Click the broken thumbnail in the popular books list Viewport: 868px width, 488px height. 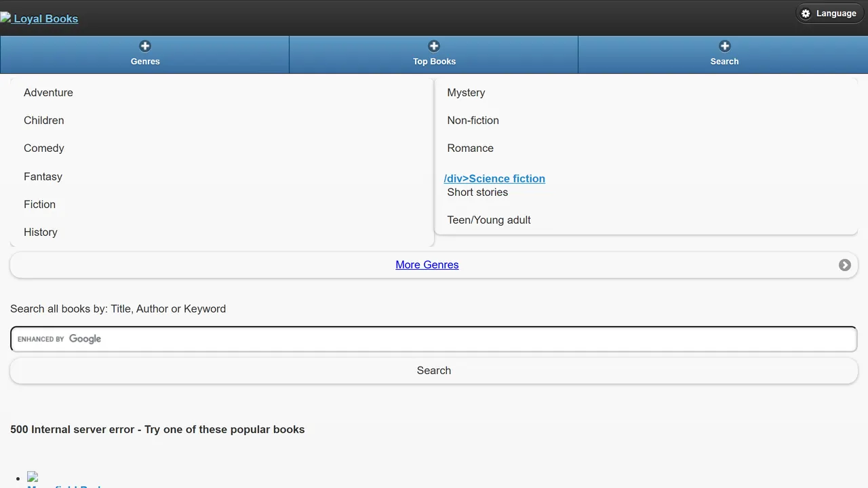click(33, 477)
